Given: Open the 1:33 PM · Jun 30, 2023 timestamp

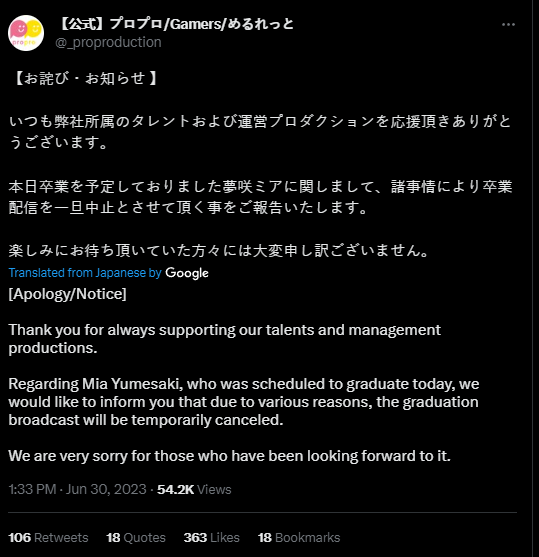Looking at the screenshot, I should [x=77, y=489].
